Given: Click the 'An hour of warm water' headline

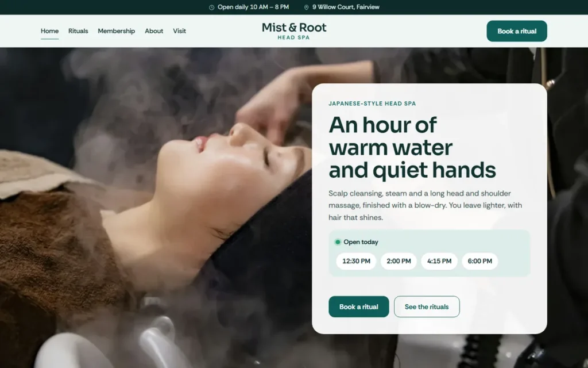Looking at the screenshot, I should point(412,147).
